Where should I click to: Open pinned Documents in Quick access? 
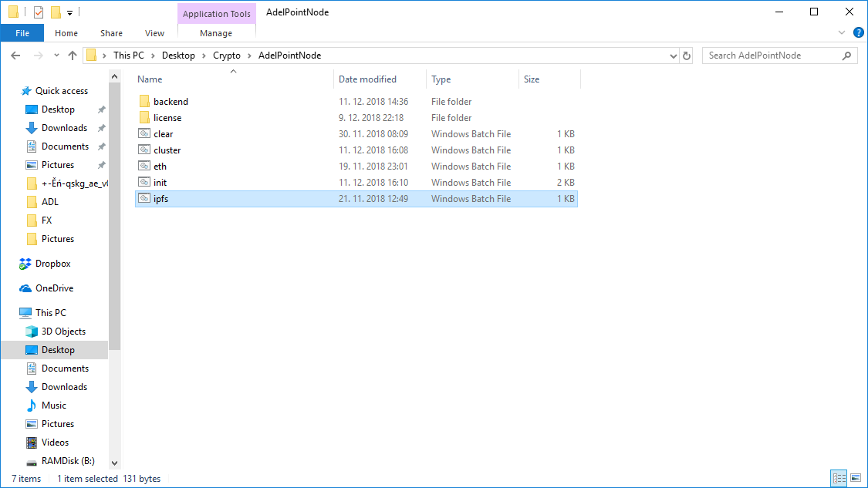65,146
